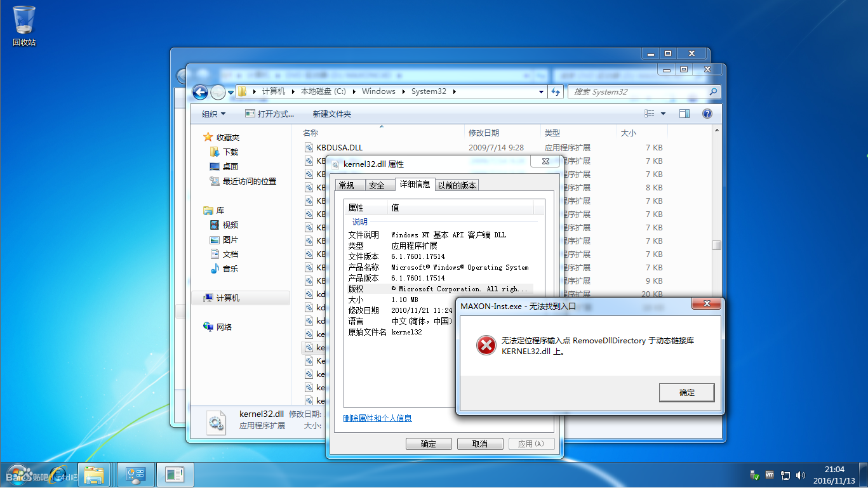Toggle the preview pane icon
This screenshot has width=868, height=488.
[x=684, y=114]
